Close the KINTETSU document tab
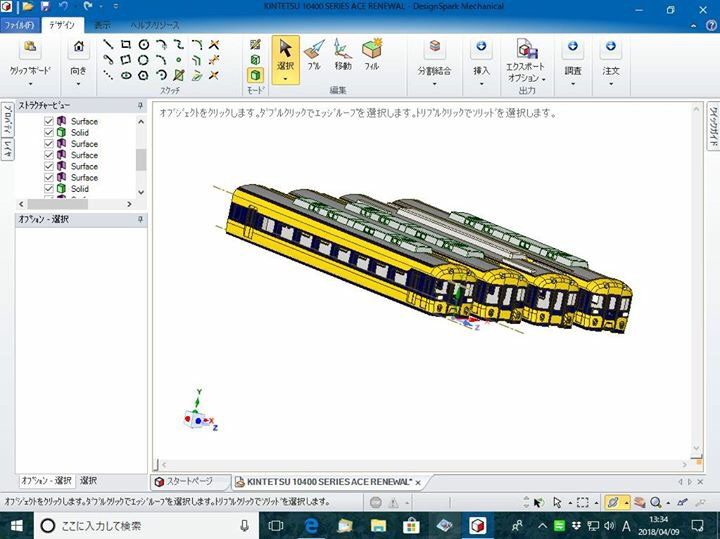 [418, 483]
